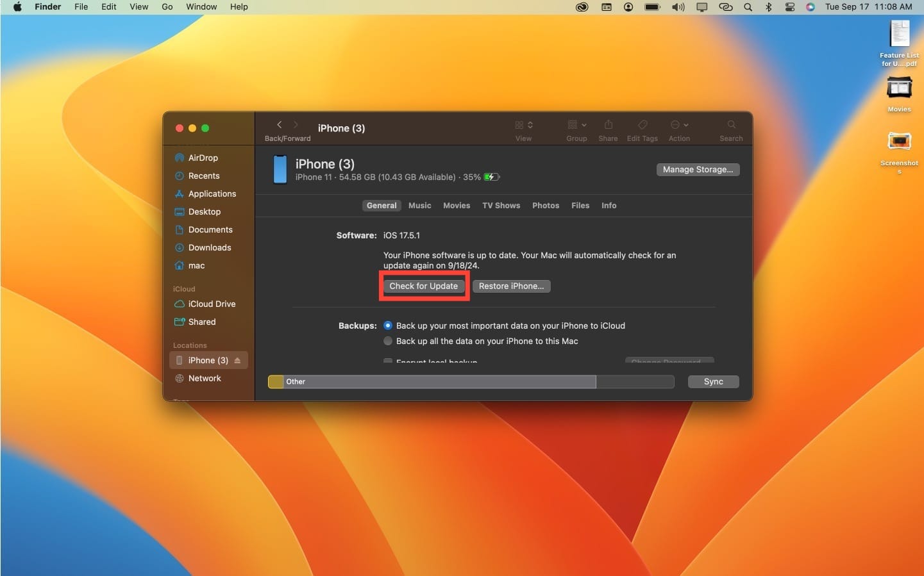Click Restore iPhone button
The image size is (924, 576).
pos(511,286)
